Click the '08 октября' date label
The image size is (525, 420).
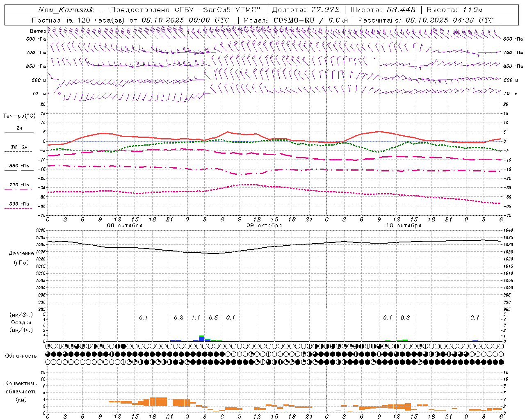125,226
